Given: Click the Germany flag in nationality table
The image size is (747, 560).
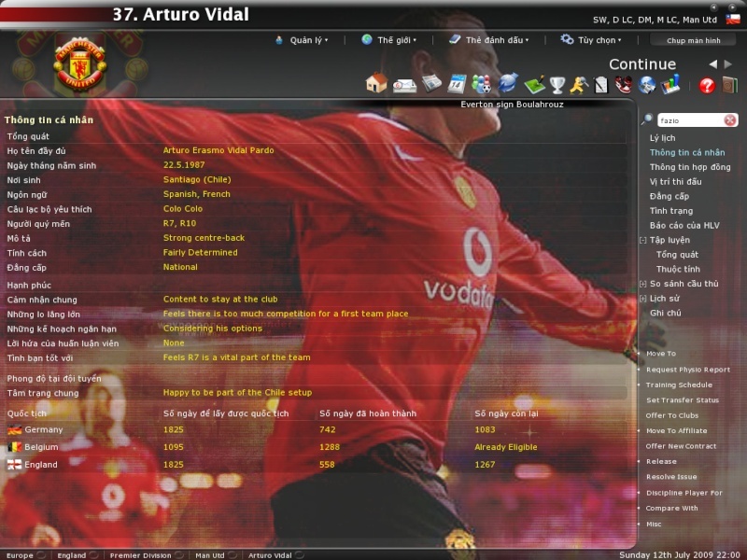Looking at the screenshot, I should click(x=14, y=429).
